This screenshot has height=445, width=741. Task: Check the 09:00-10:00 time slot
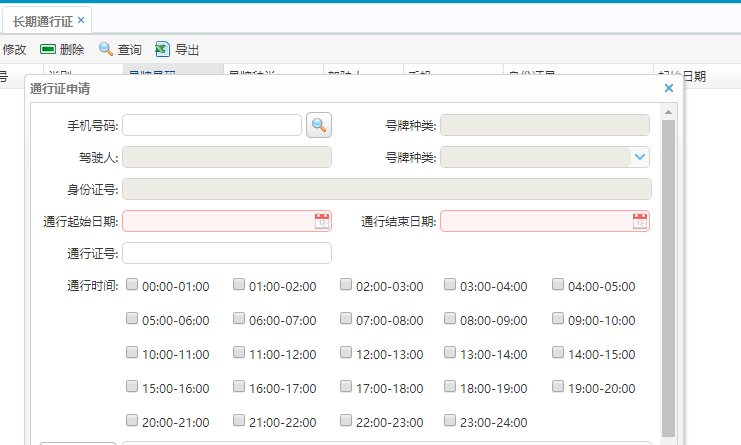tap(558, 318)
